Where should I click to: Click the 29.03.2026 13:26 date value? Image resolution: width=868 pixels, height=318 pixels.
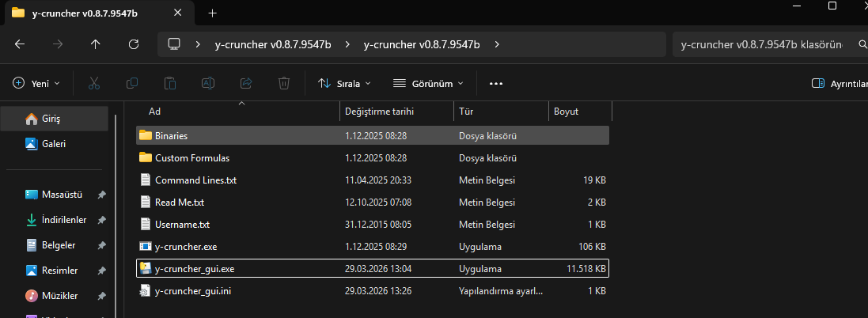point(378,291)
